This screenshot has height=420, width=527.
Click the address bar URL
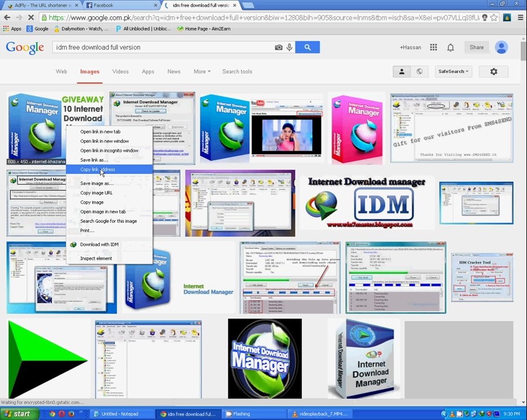[x=264, y=17]
